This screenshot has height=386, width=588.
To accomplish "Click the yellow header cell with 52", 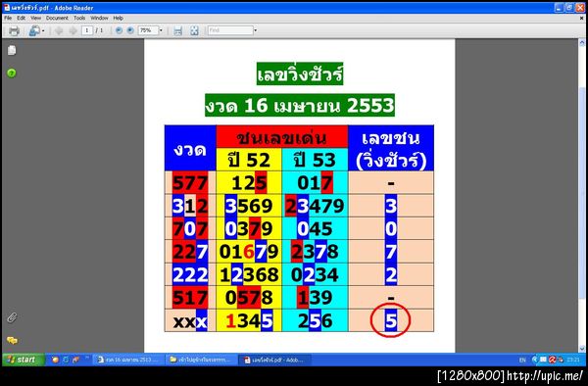I will tap(249, 160).
